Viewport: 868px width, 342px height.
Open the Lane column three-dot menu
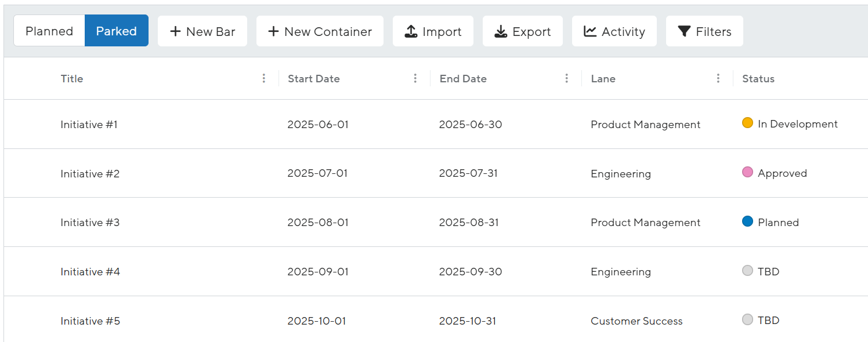(x=718, y=78)
